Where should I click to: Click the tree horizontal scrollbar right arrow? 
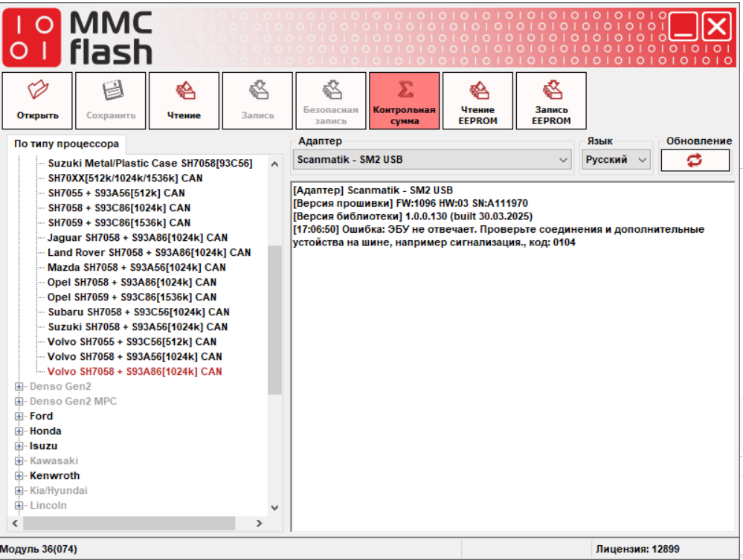pyautogui.click(x=259, y=524)
